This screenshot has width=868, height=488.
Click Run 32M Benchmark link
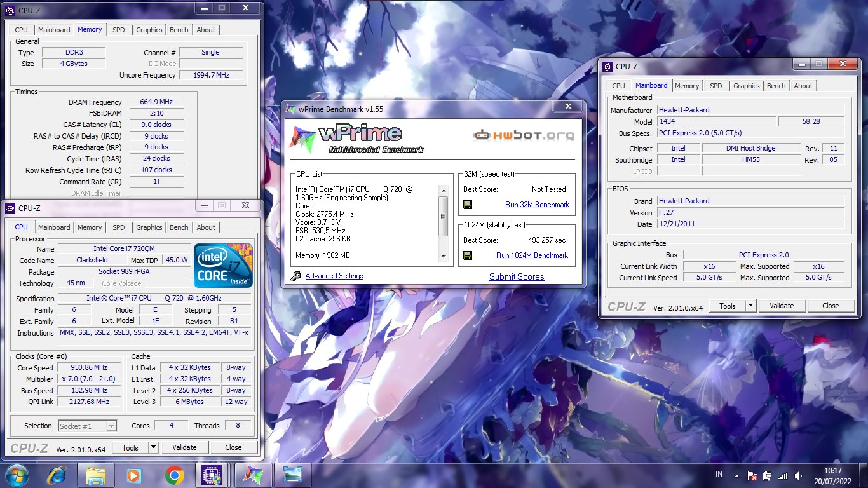click(537, 205)
